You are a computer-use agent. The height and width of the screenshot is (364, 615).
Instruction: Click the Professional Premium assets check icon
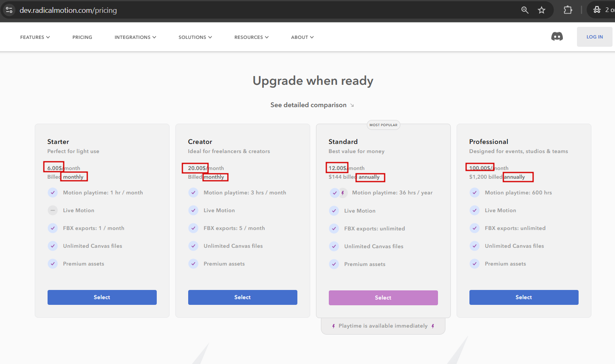[x=474, y=264]
